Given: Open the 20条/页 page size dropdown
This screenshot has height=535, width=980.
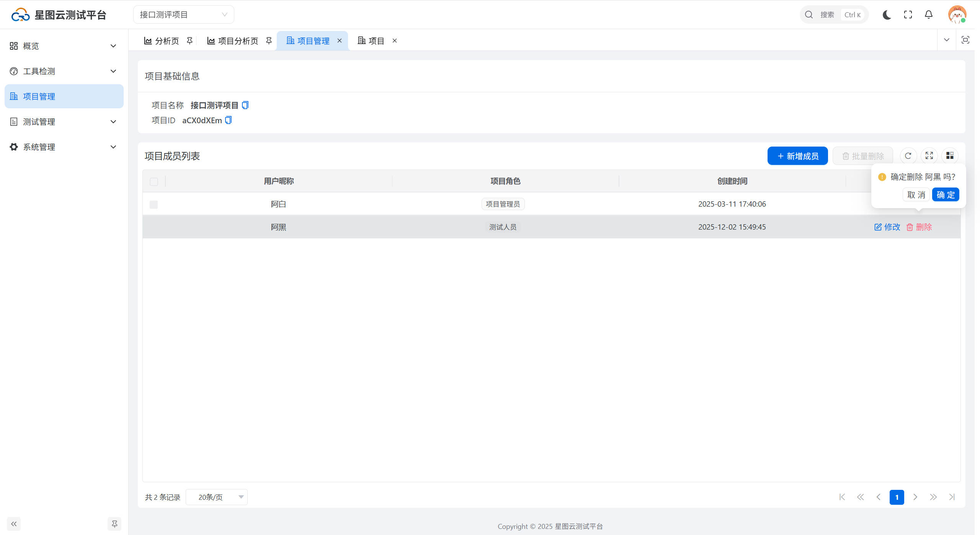Looking at the screenshot, I should pos(217,497).
